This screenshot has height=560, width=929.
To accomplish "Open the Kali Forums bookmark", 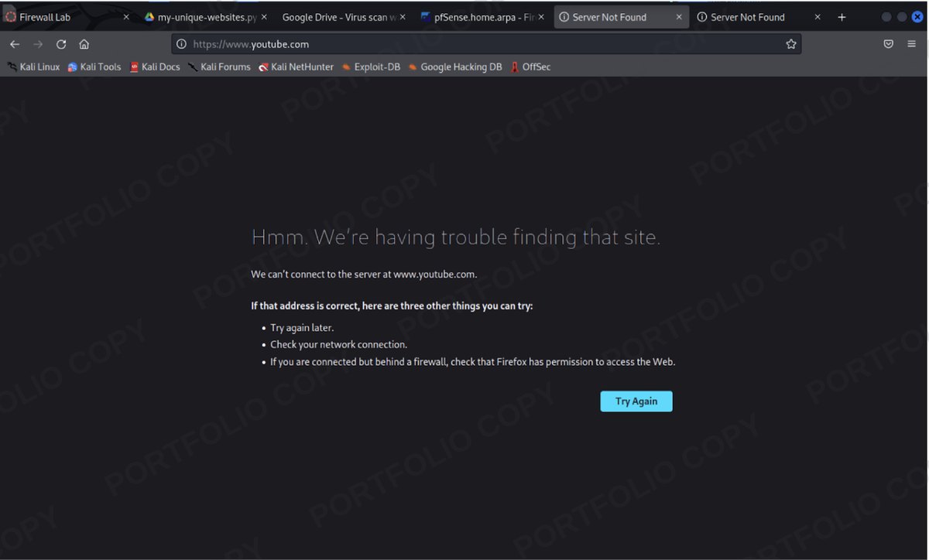I will coord(219,67).
